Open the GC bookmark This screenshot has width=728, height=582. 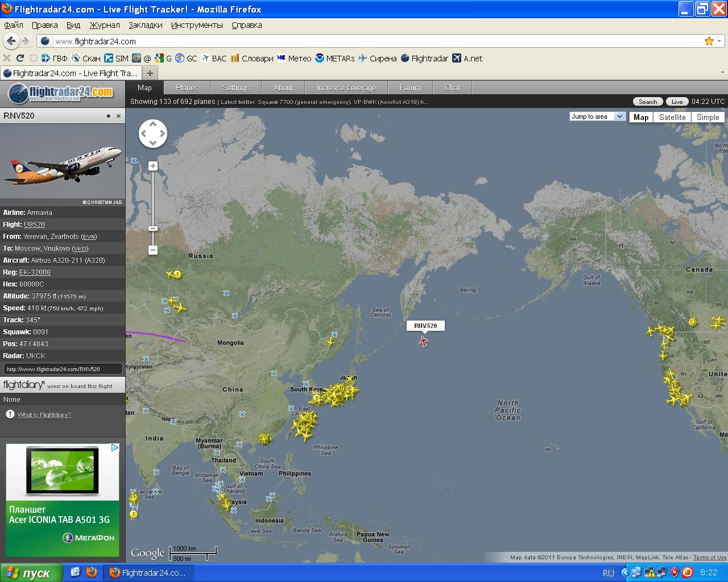(186, 58)
